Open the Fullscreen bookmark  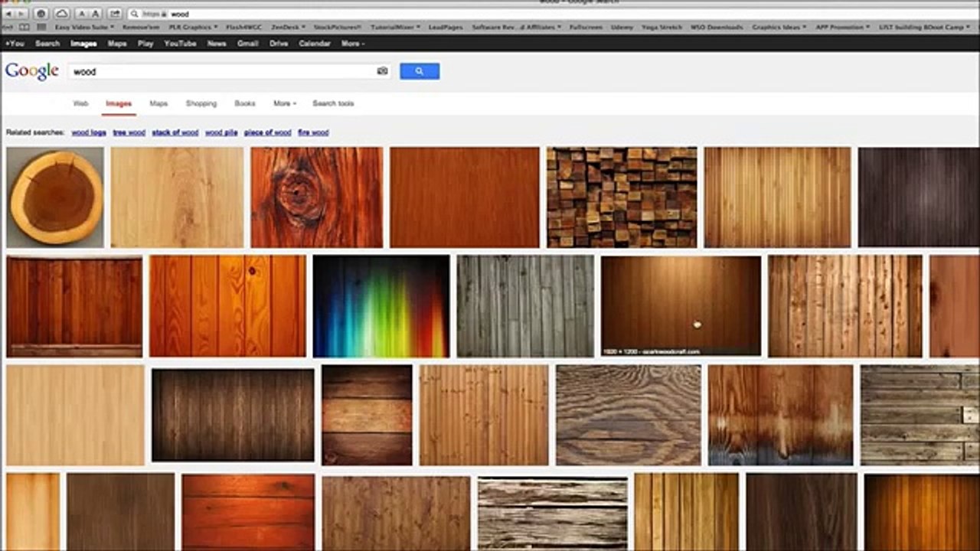586,27
